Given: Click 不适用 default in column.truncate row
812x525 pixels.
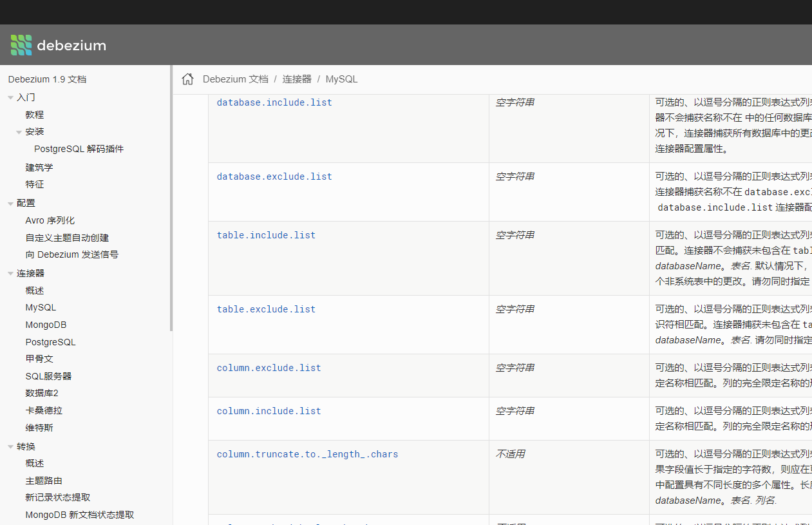Looking at the screenshot, I should (511, 454).
